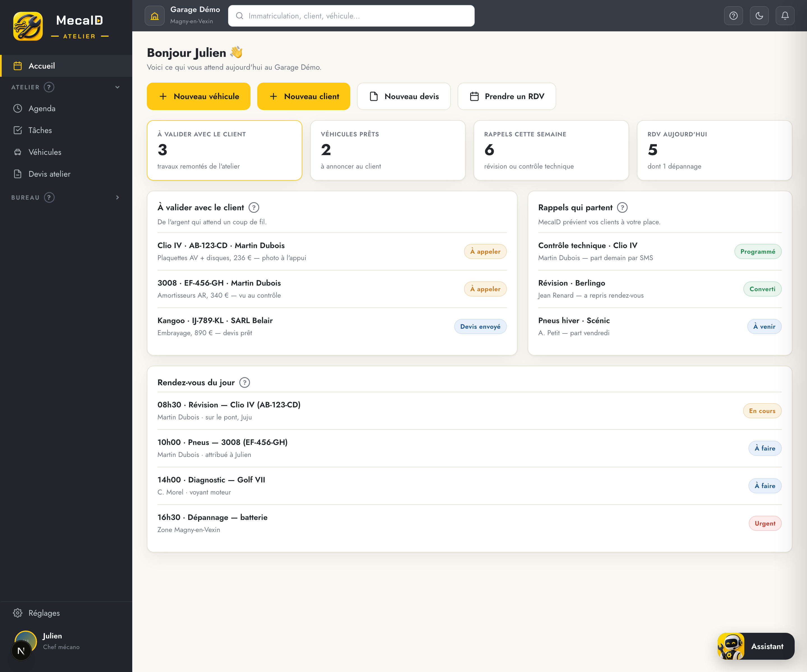Image resolution: width=807 pixels, height=672 pixels.
Task: Click 'À venir' badge on Pneus hiver
Action: point(764,327)
